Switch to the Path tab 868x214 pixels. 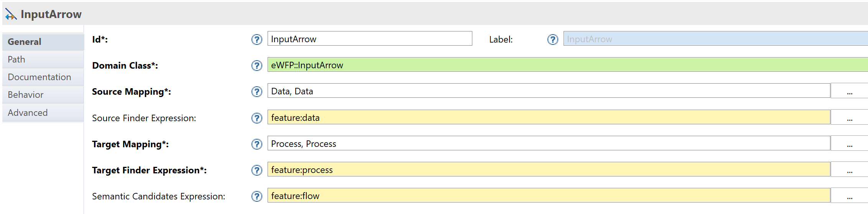(x=43, y=59)
